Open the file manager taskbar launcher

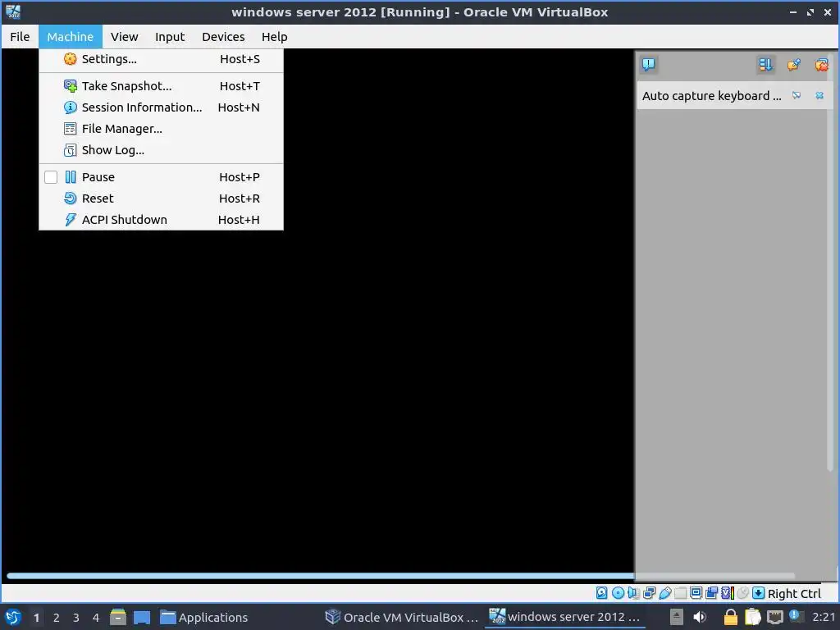click(118, 617)
